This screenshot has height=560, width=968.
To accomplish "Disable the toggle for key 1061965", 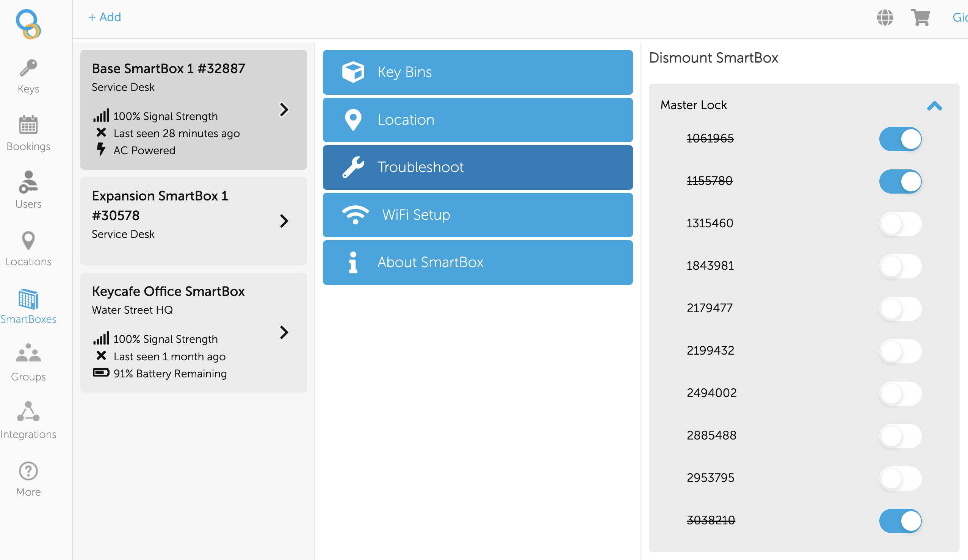I will pyautogui.click(x=901, y=139).
